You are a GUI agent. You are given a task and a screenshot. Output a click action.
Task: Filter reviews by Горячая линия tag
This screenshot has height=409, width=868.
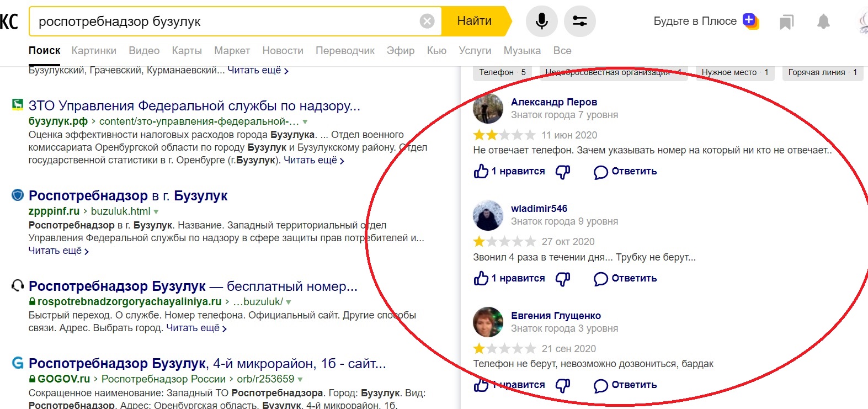[822, 72]
